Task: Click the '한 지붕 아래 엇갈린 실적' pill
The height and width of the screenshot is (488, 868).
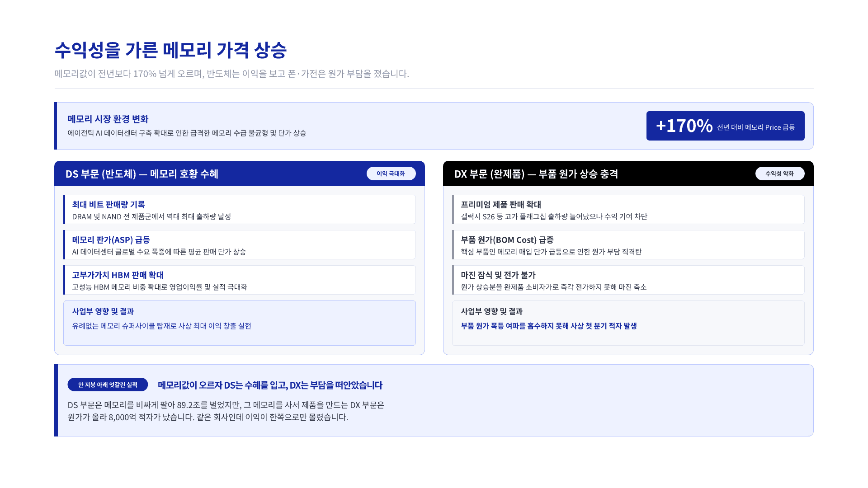Action: [x=108, y=385]
